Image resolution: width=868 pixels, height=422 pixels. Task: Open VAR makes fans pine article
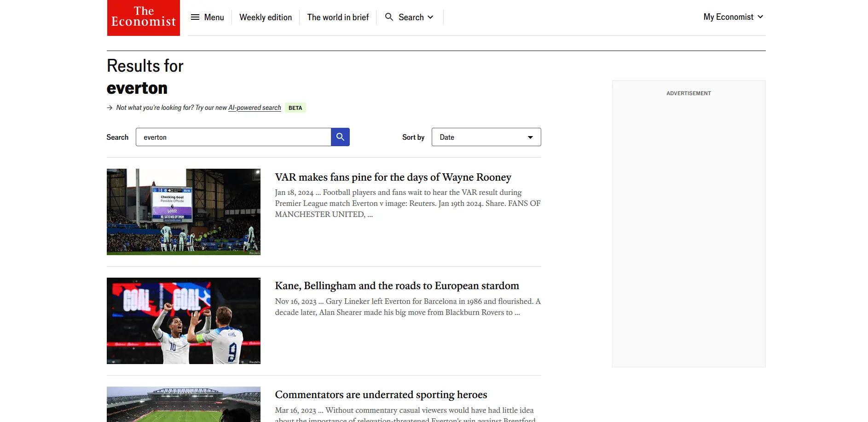pos(393,177)
